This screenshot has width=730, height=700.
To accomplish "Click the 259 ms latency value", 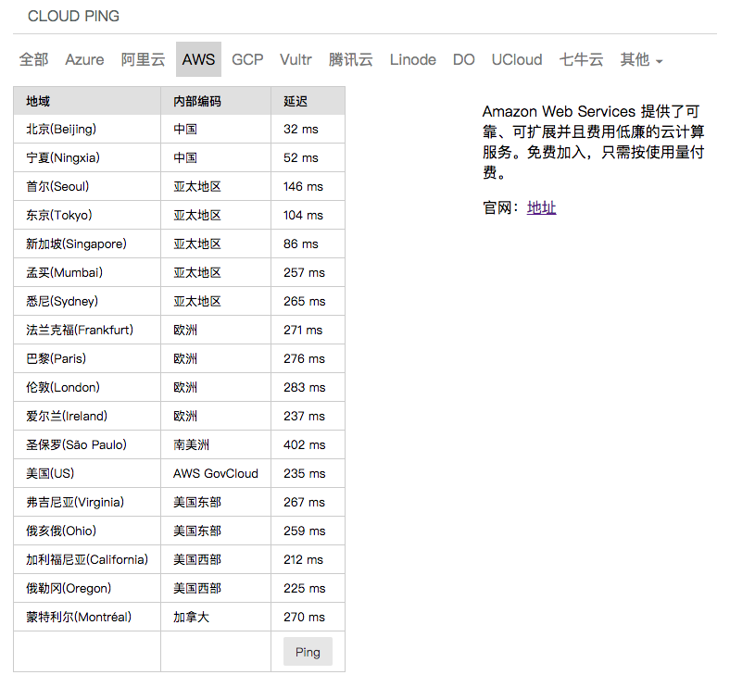I will tap(305, 531).
